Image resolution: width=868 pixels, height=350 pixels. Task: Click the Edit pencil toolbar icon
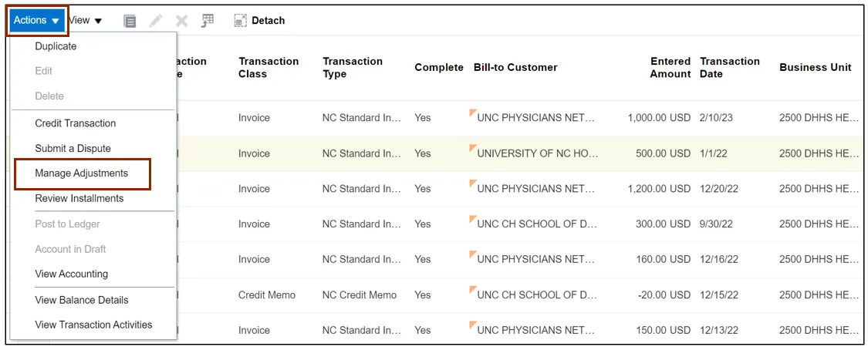(156, 21)
